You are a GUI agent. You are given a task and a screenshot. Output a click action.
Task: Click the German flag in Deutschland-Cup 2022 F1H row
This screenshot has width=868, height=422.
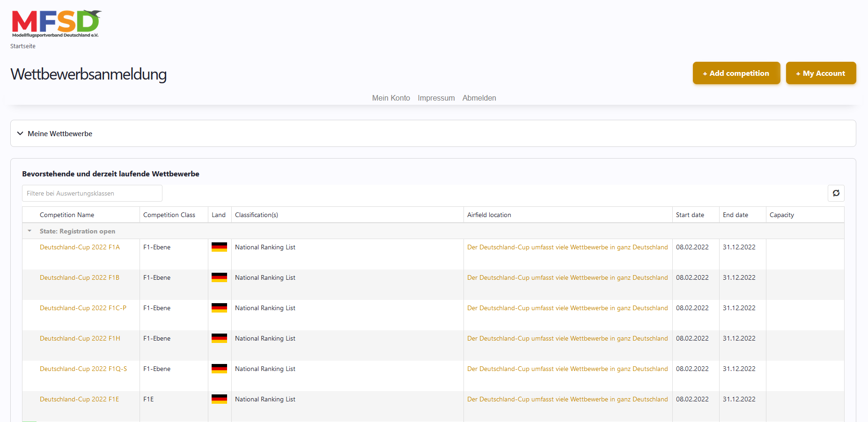pos(219,338)
